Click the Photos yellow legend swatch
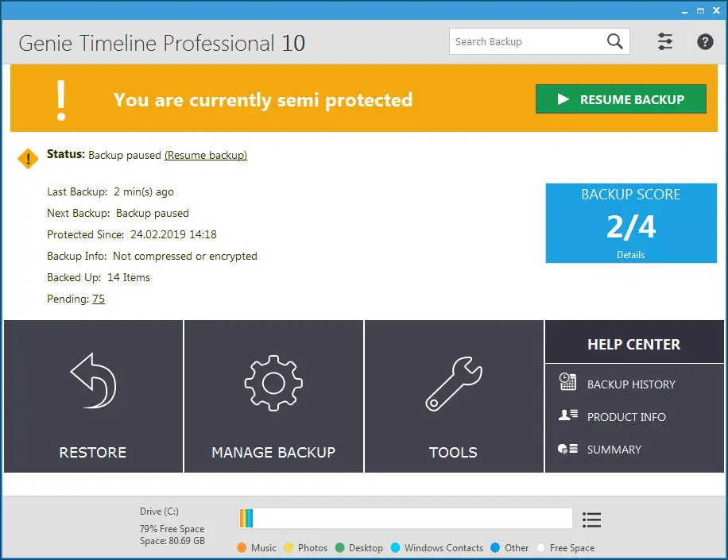Viewport: 728px width, 560px height. 288,547
